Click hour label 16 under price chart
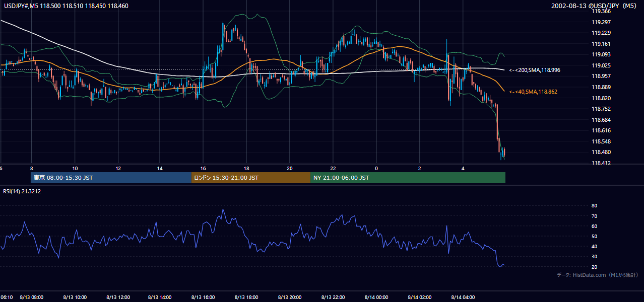The image size is (644, 302). [x=203, y=168]
